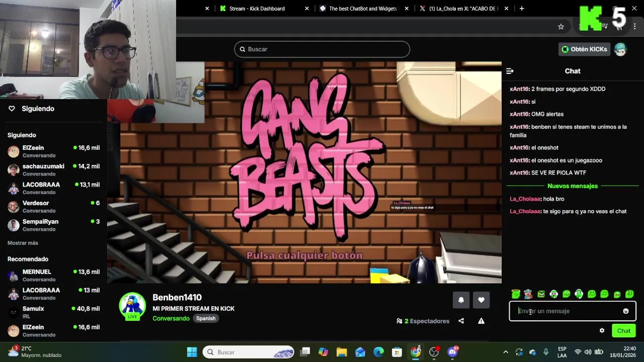Open Microsoft Edge from taskbar
Screen dimensions: 644x362
[379, 352]
